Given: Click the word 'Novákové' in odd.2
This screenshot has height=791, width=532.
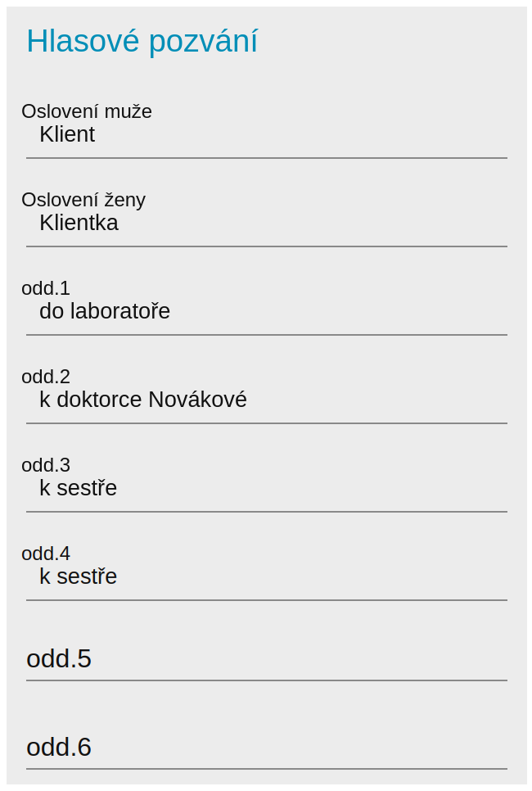Looking at the screenshot, I should (197, 400).
